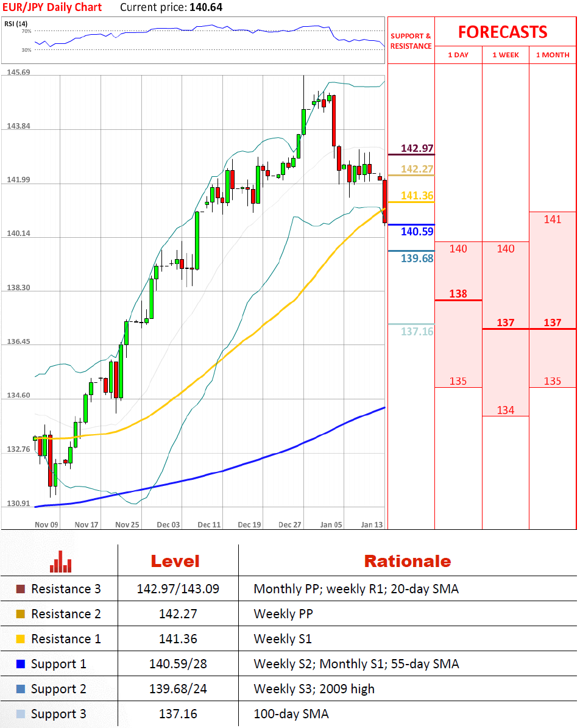Click the red bar chart icon in table header
The width and height of the screenshot is (580, 728).
[61, 562]
